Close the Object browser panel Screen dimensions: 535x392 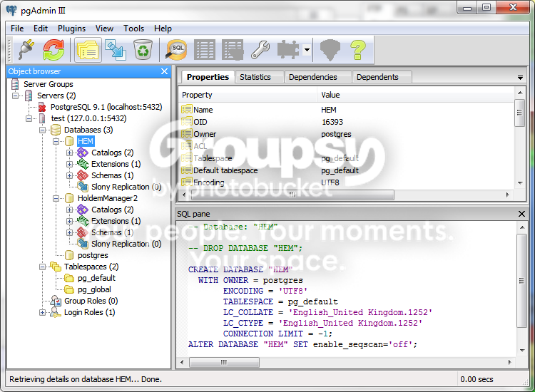165,71
